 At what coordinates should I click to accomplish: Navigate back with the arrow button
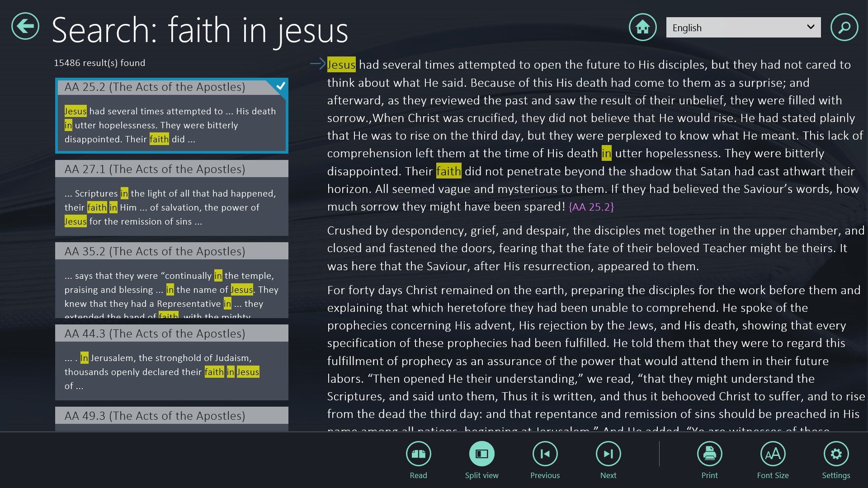pos(25,27)
